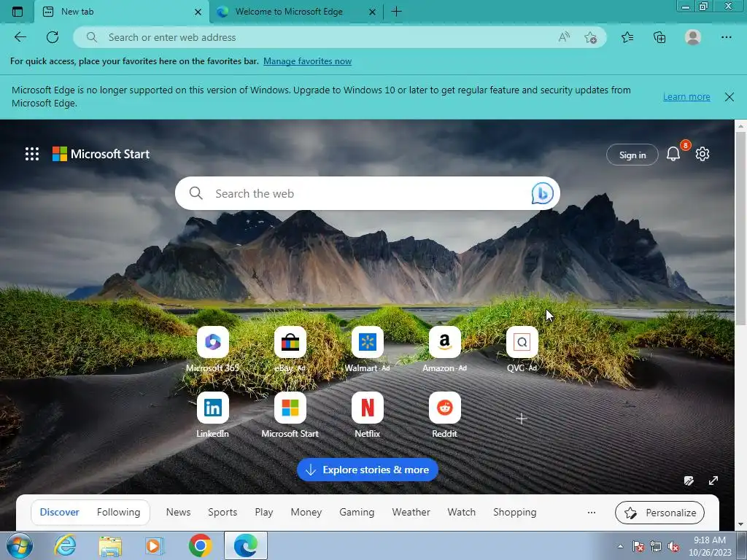Open File Explorer from taskbar

[x=110, y=545]
